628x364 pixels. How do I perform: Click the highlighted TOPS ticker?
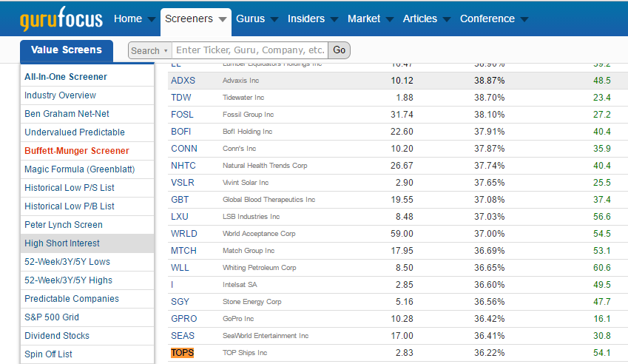[182, 353]
